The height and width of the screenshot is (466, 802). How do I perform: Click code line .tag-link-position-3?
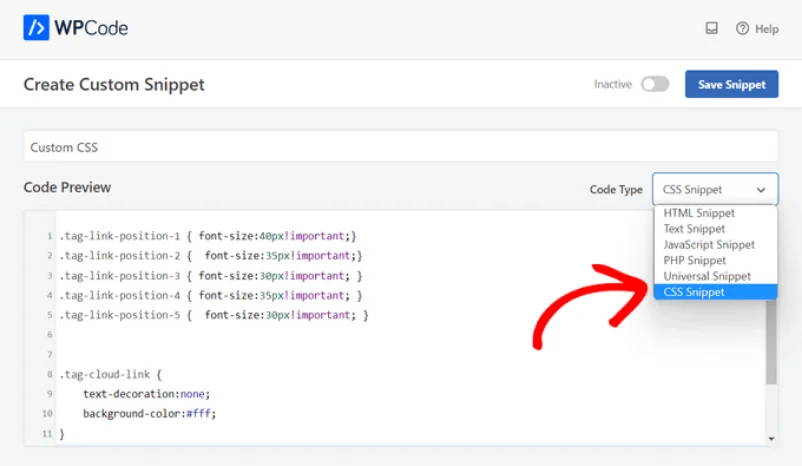pos(211,276)
